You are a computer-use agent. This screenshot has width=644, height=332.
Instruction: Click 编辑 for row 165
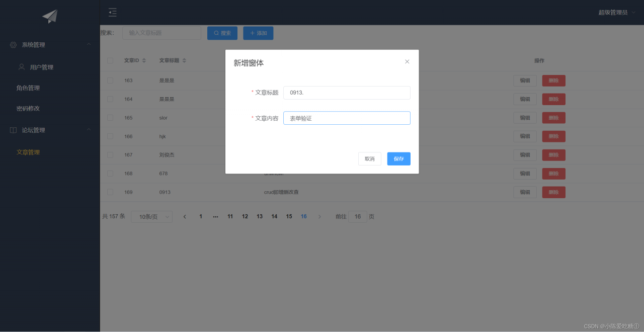(525, 118)
